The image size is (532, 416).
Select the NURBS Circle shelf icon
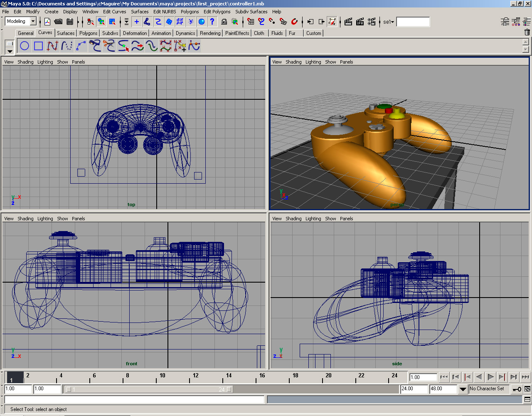[25, 46]
